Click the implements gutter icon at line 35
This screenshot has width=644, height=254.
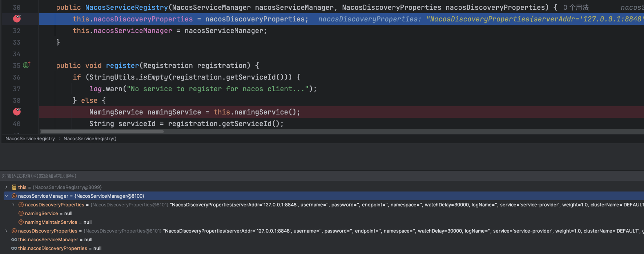click(x=27, y=65)
